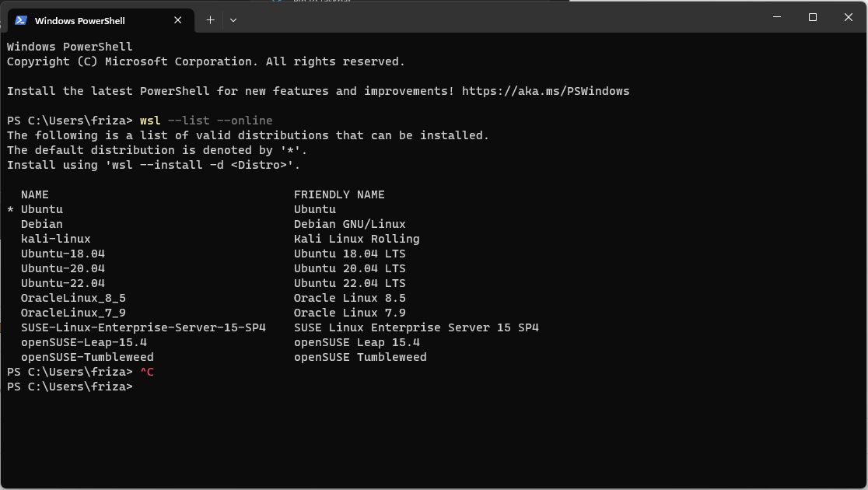Minimize the terminal window

pos(776,16)
